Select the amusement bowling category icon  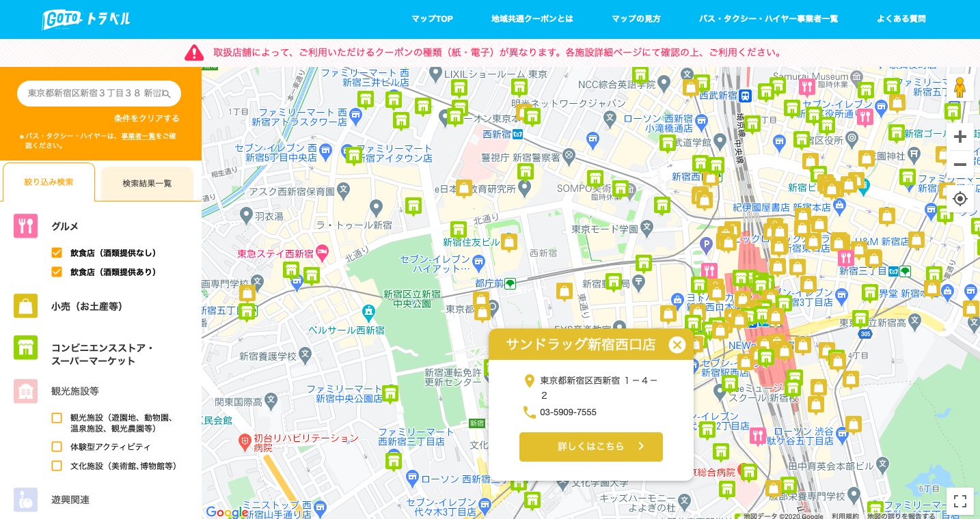[x=25, y=499]
